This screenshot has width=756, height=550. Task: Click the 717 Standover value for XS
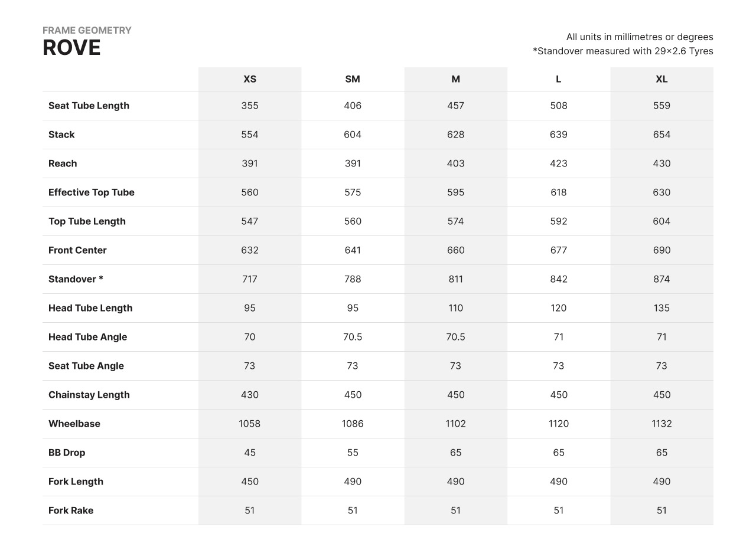(250, 279)
